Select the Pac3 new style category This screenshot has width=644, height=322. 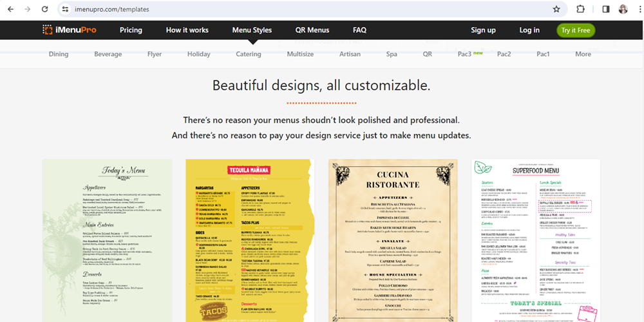[470, 54]
